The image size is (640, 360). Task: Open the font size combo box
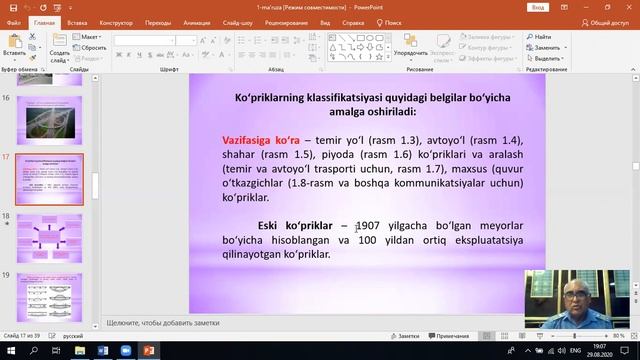pyautogui.click(x=187, y=40)
